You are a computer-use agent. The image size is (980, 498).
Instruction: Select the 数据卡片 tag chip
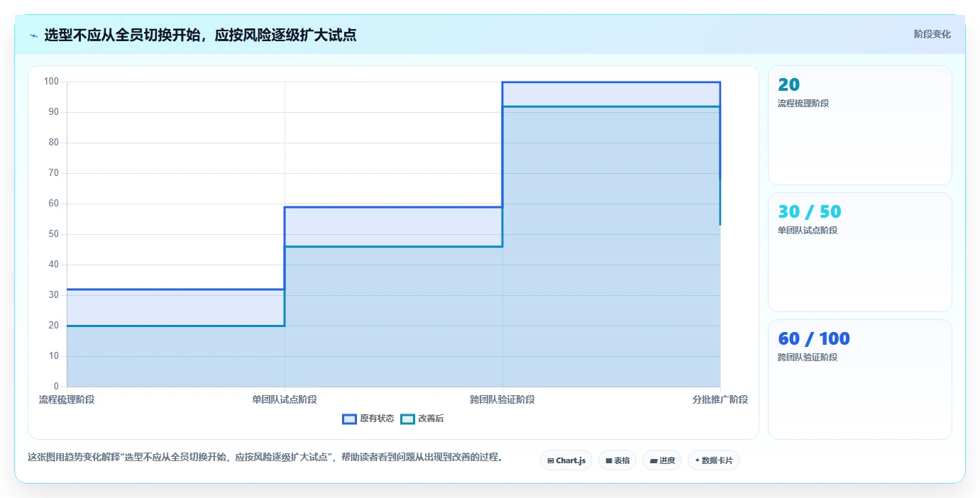714,460
